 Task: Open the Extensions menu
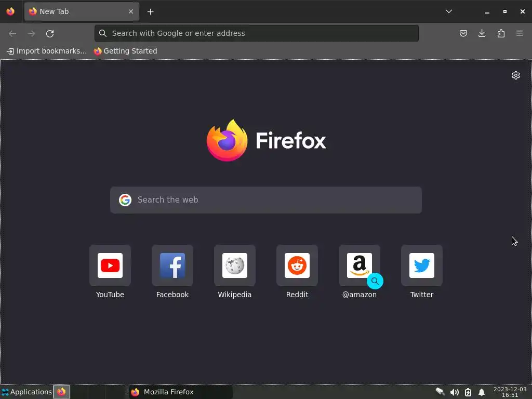tap(501, 33)
